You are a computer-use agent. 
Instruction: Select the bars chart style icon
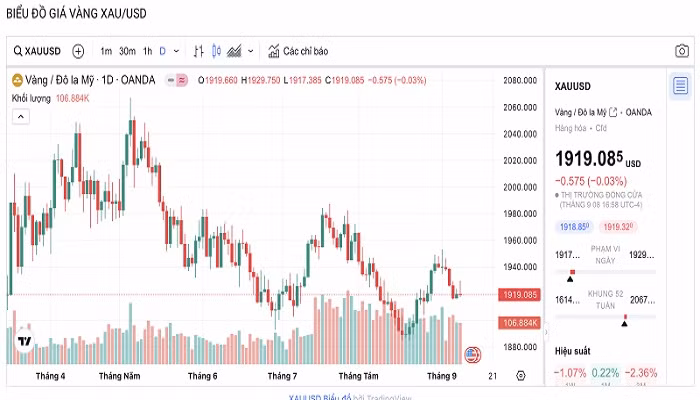click(x=199, y=51)
